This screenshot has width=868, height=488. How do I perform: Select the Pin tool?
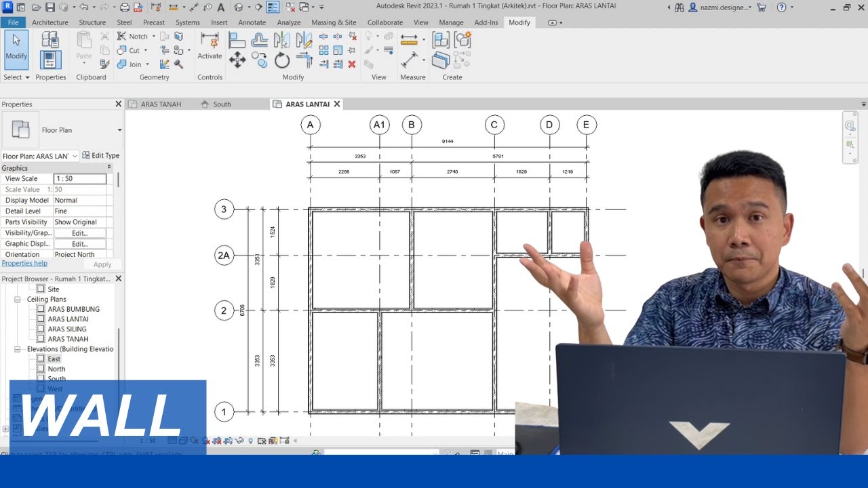click(x=352, y=50)
